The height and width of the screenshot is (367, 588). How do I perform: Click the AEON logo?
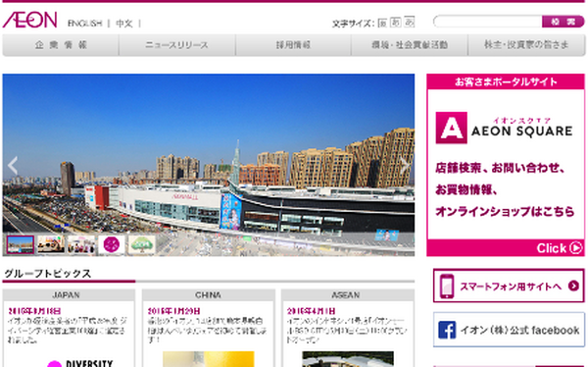(x=29, y=20)
